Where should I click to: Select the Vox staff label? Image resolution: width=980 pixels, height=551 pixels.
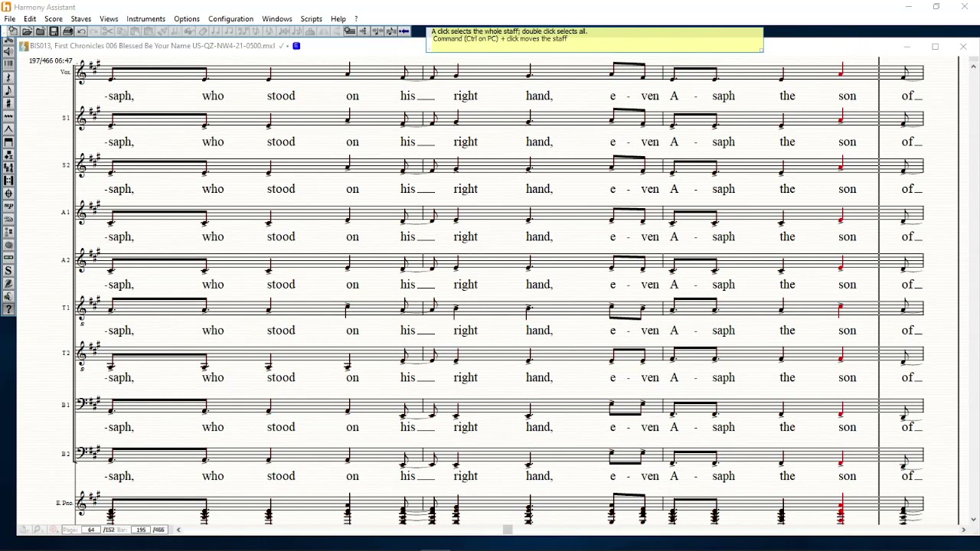pyautogui.click(x=66, y=72)
